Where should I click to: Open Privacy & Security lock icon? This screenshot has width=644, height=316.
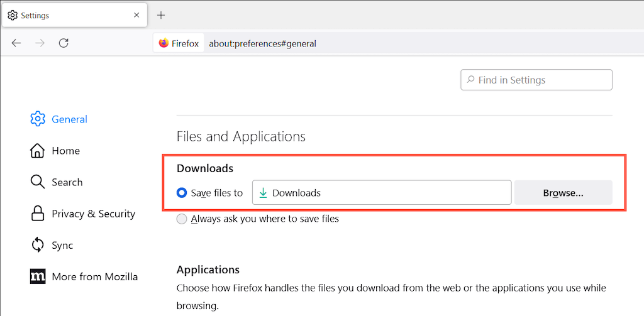[x=38, y=214]
